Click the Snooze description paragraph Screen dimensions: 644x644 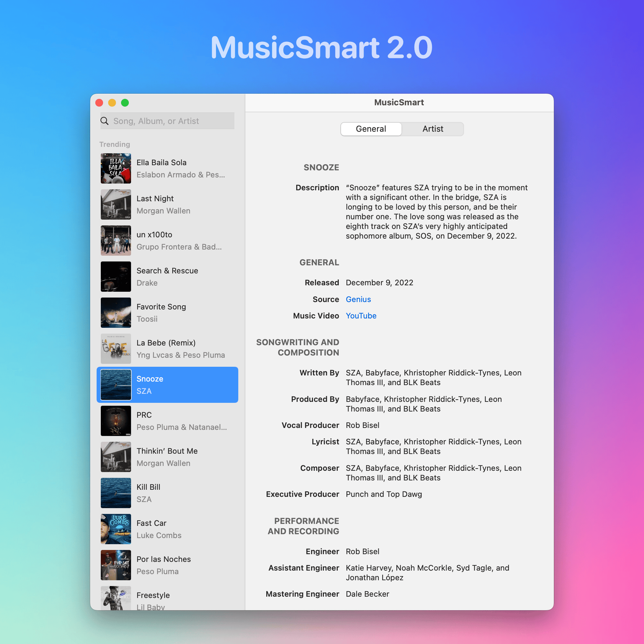pyautogui.click(x=437, y=212)
